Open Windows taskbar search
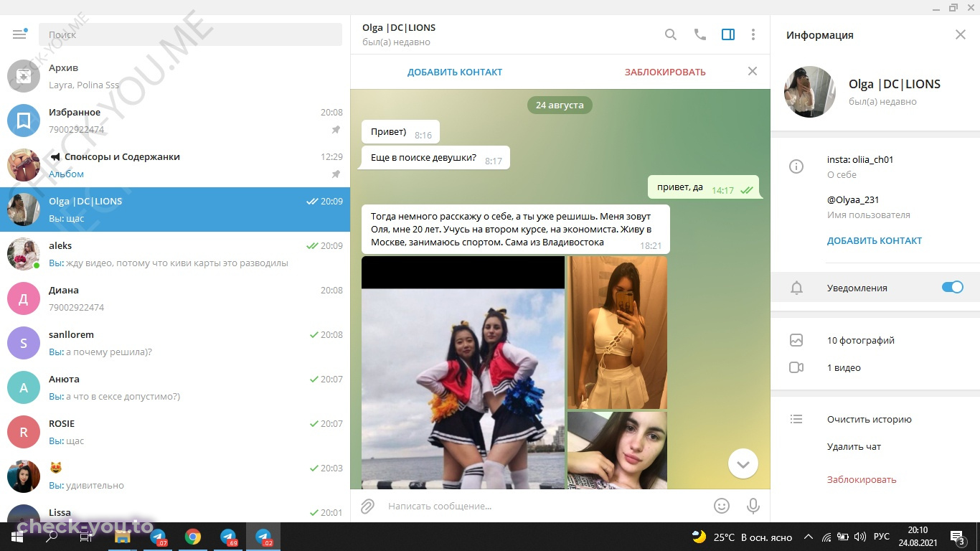The width and height of the screenshot is (980, 551). click(x=52, y=537)
